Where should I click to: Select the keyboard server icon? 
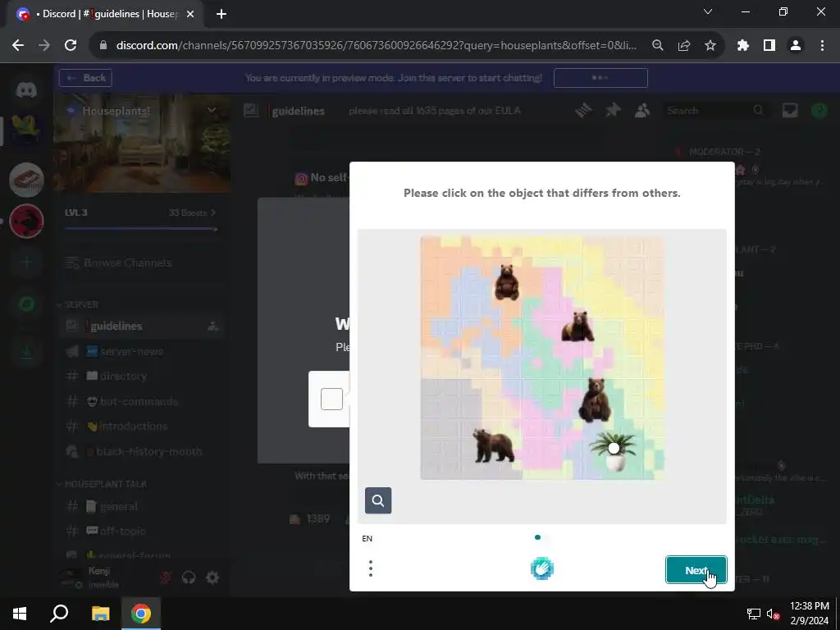click(26, 180)
